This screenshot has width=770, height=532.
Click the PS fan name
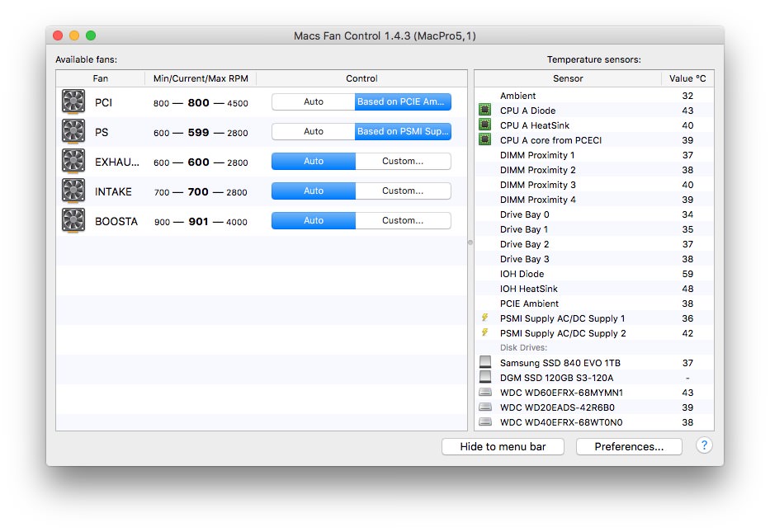pyautogui.click(x=102, y=133)
